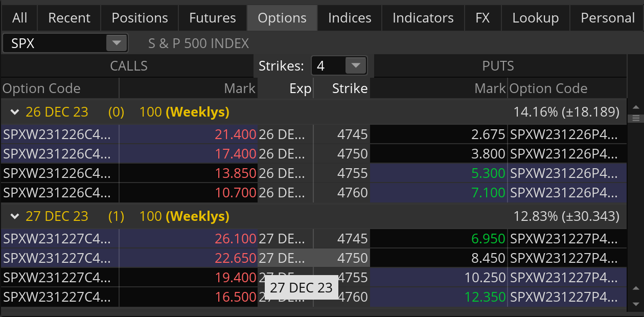The width and height of the screenshot is (644, 317).
Task: Select the Positions tab
Action: click(x=140, y=18)
